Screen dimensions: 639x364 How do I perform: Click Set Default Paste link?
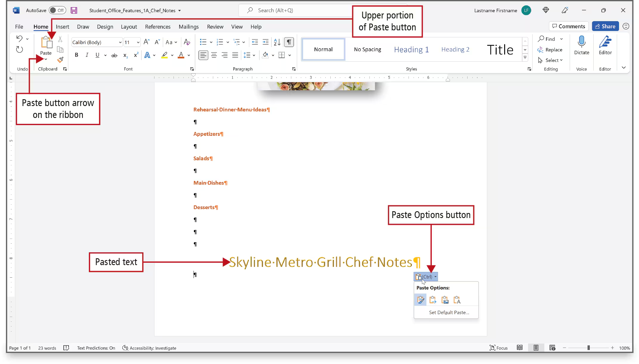click(449, 312)
